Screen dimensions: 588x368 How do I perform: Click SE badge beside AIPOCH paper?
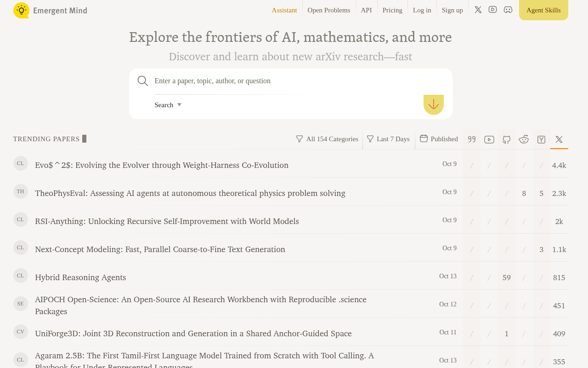[x=21, y=304]
